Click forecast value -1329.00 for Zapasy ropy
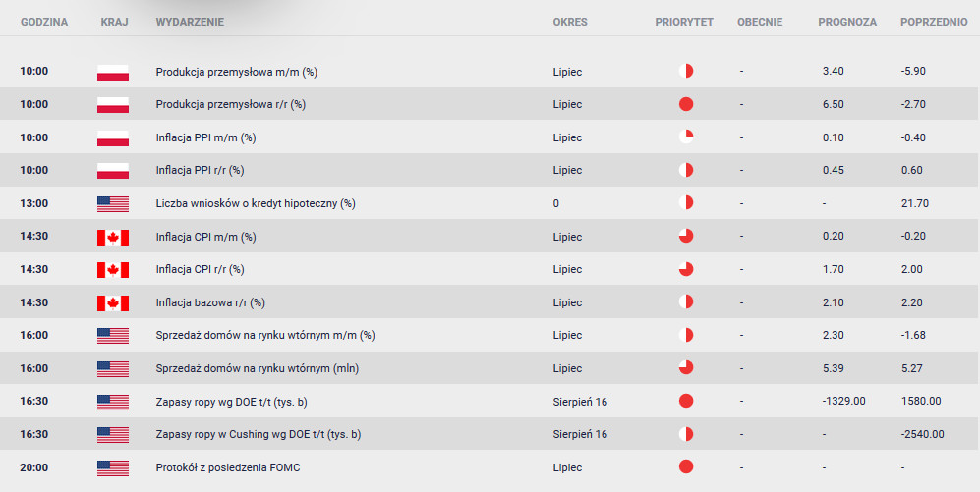Image resolution: width=980 pixels, height=492 pixels. pyautogui.click(x=844, y=401)
